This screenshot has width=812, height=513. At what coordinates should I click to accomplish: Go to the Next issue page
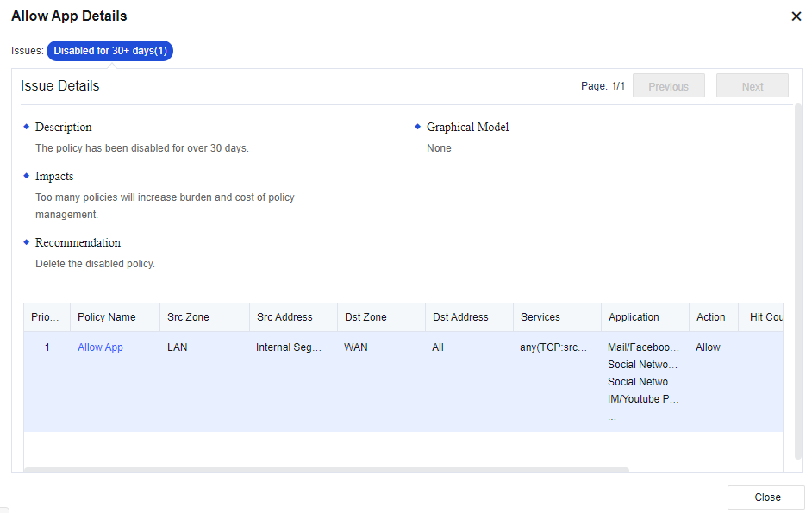[752, 86]
